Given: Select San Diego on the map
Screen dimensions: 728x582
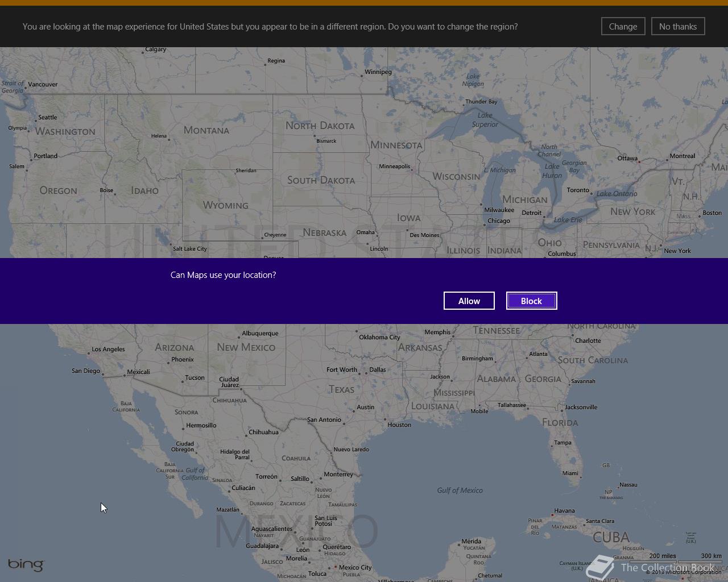Looking at the screenshot, I should coord(86,371).
